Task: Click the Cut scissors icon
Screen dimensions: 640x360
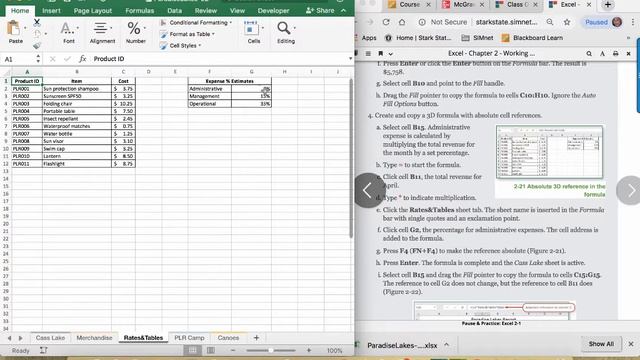Action: point(37,22)
